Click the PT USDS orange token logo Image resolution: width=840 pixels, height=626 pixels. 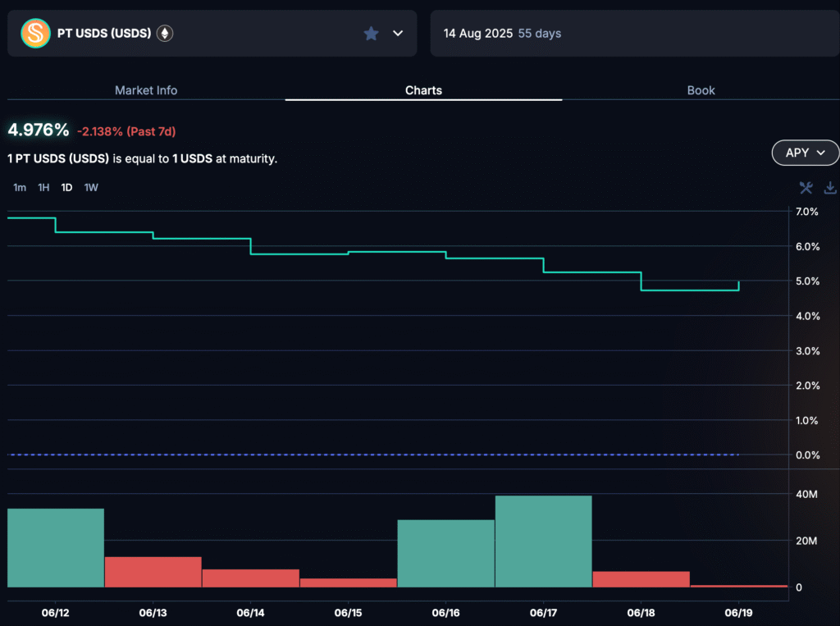click(35, 34)
